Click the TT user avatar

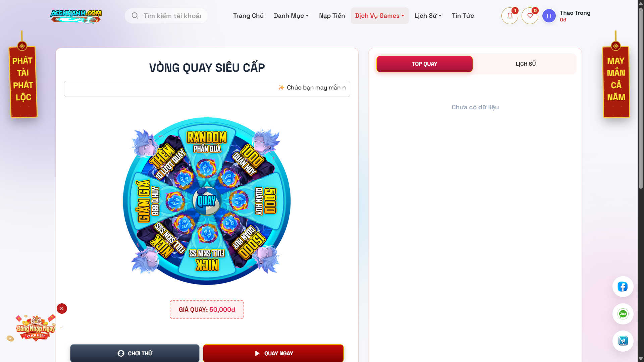click(x=549, y=16)
